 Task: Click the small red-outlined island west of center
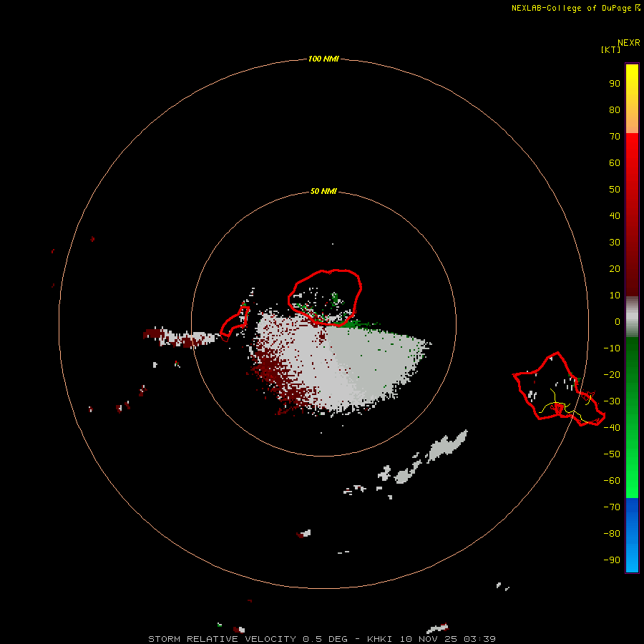point(235,323)
